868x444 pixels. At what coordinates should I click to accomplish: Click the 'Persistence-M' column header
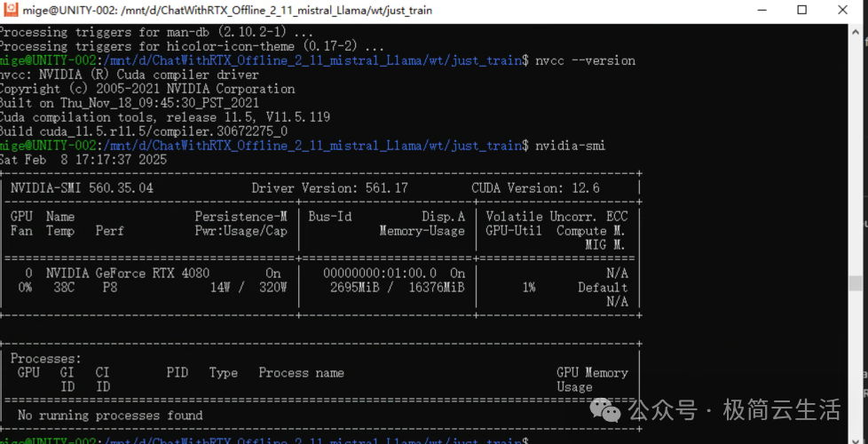(241, 217)
